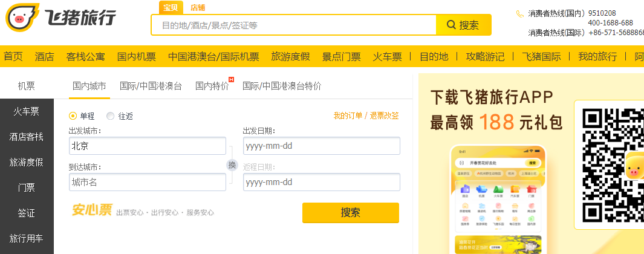Click the 换 swap cities icon
Viewport: 644px width, 254px height.
[x=232, y=165]
